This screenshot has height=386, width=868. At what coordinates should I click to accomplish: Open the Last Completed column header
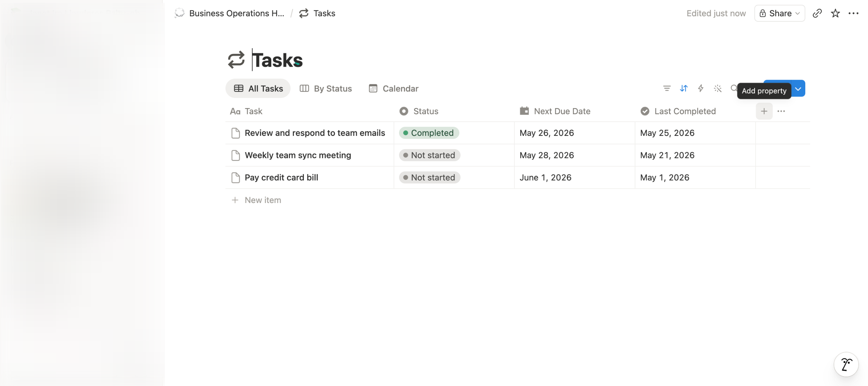(695, 111)
